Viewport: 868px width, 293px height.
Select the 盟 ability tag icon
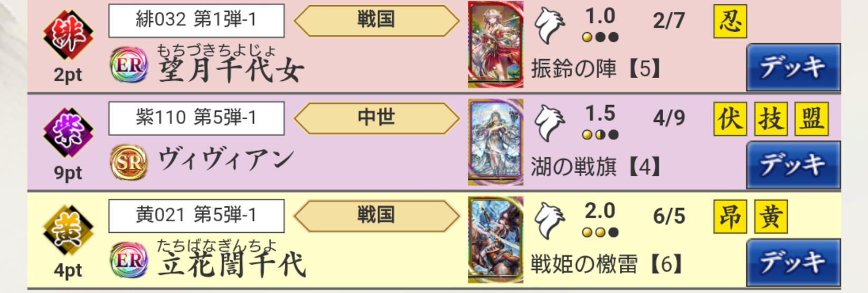[x=812, y=119]
